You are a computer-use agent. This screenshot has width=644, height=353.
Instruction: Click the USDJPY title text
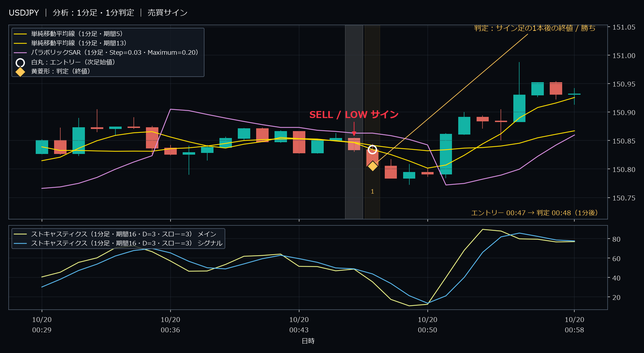pyautogui.click(x=24, y=13)
